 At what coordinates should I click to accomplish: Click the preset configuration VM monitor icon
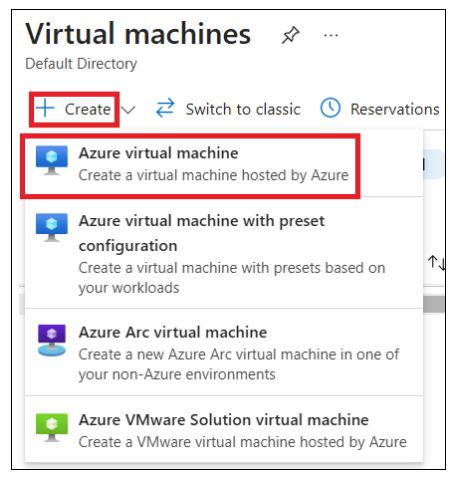click(x=52, y=227)
